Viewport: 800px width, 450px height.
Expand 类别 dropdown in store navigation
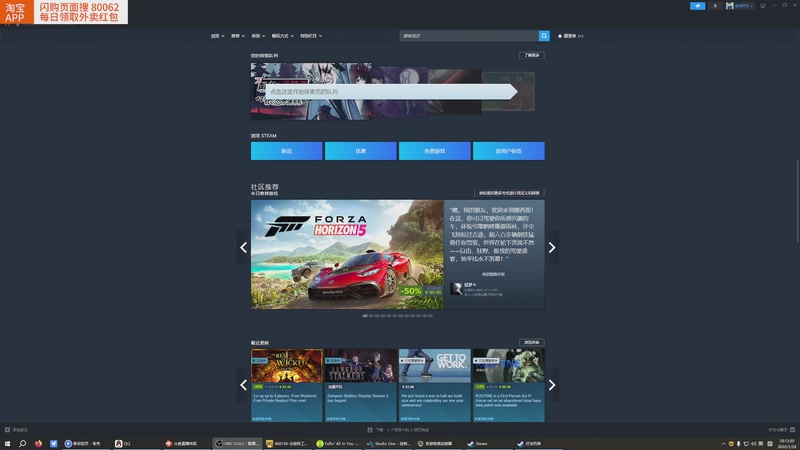(x=258, y=36)
